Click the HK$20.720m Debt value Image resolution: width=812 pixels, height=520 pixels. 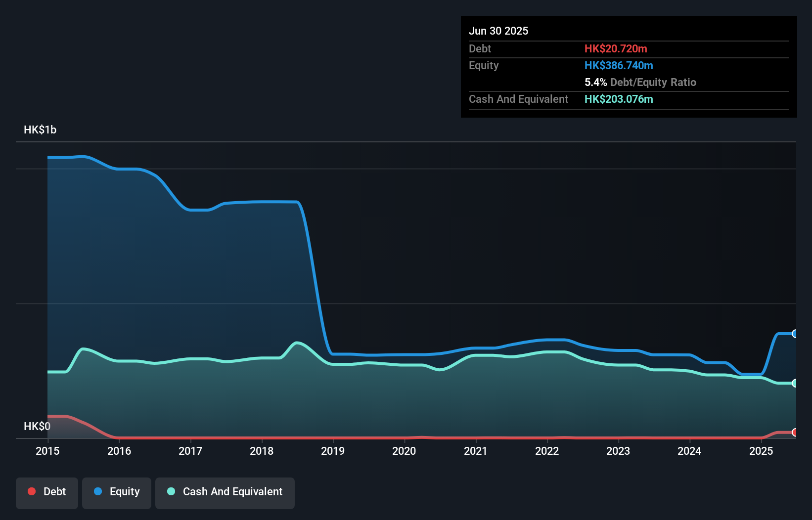pos(616,48)
